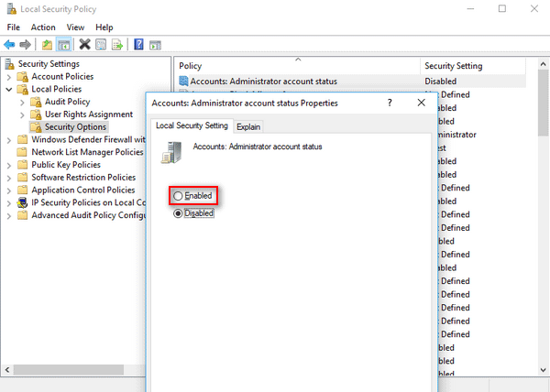Click the Back arrow toolbar icon

(9, 45)
